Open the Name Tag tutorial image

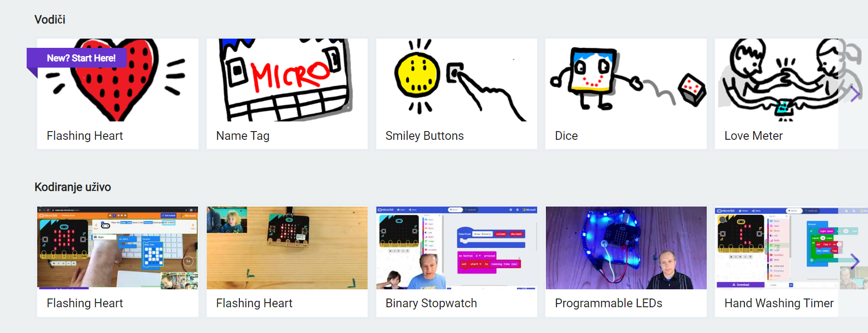click(287, 80)
